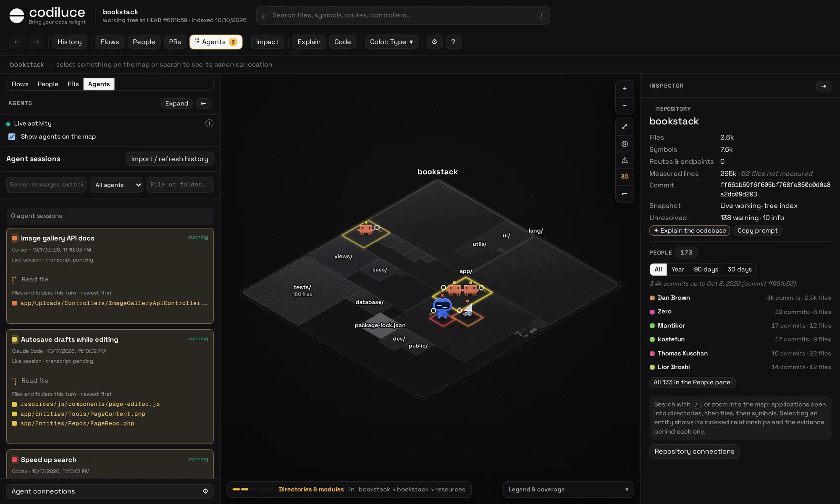Image resolution: width=840 pixels, height=504 pixels.
Task: Select the All people time filter
Action: click(x=658, y=270)
